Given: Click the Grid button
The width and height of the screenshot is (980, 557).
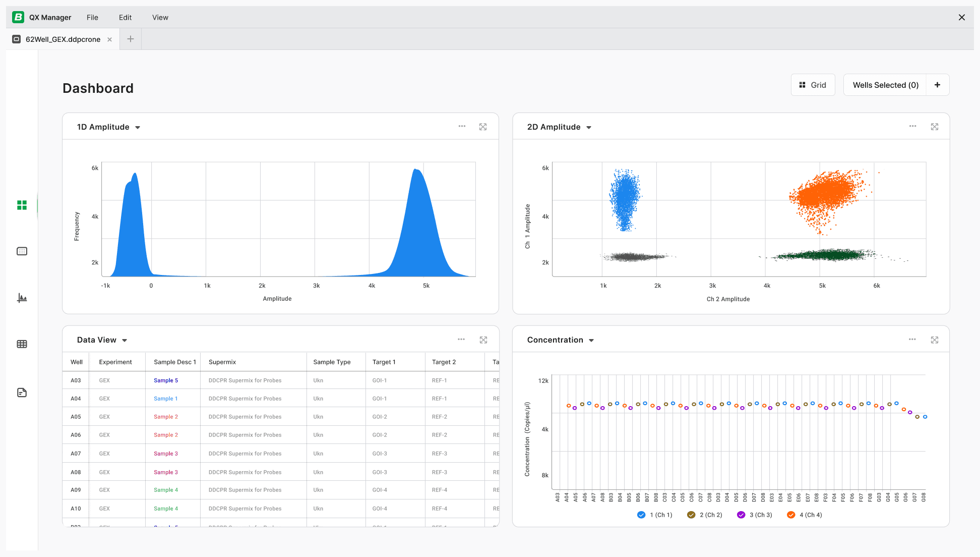Looking at the screenshot, I should tap(813, 85).
